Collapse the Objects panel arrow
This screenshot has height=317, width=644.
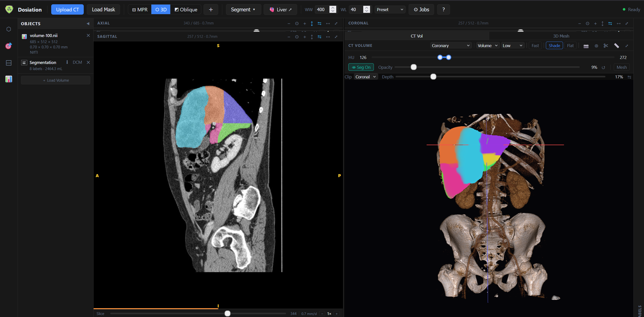pyautogui.click(x=88, y=24)
